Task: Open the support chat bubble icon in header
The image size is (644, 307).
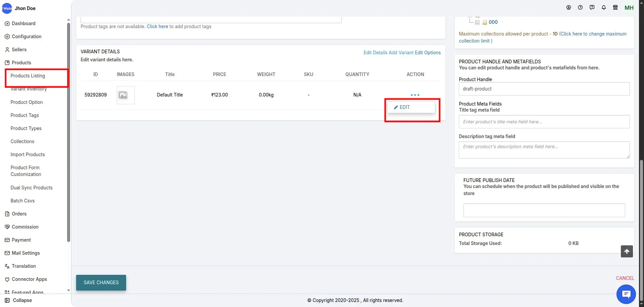Action: click(592, 8)
